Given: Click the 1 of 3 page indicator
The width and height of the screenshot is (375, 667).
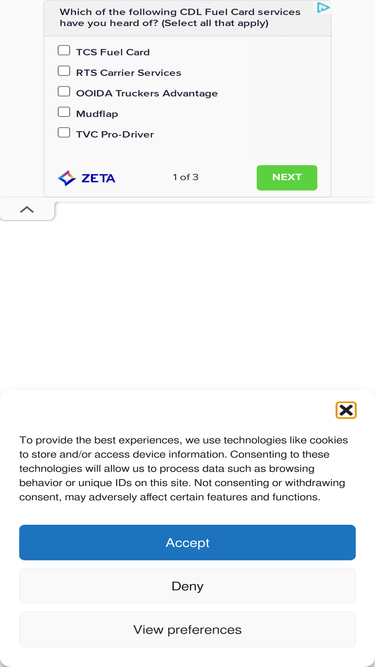Looking at the screenshot, I should [185, 177].
